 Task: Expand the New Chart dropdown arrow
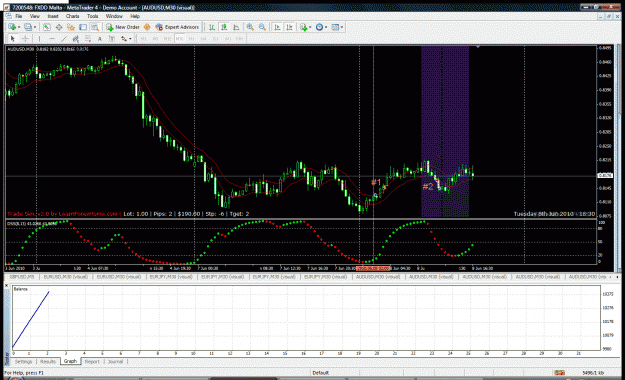pyautogui.click(x=19, y=27)
